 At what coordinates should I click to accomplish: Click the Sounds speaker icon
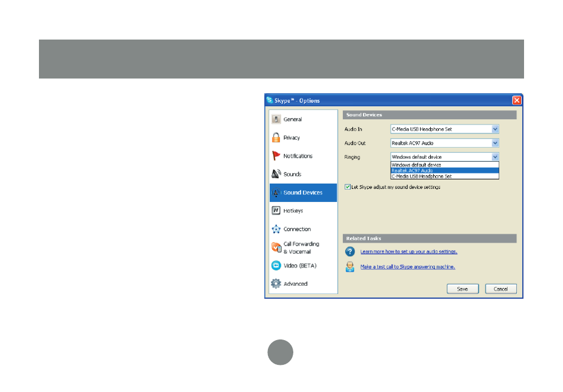[x=276, y=174]
